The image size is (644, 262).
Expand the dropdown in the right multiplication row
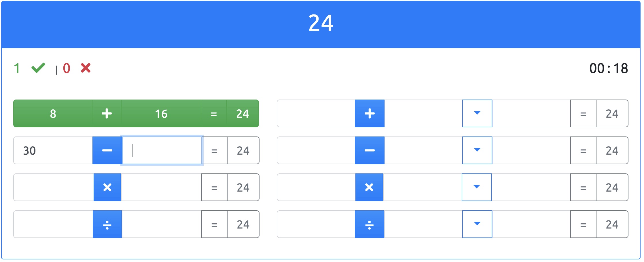tap(477, 187)
